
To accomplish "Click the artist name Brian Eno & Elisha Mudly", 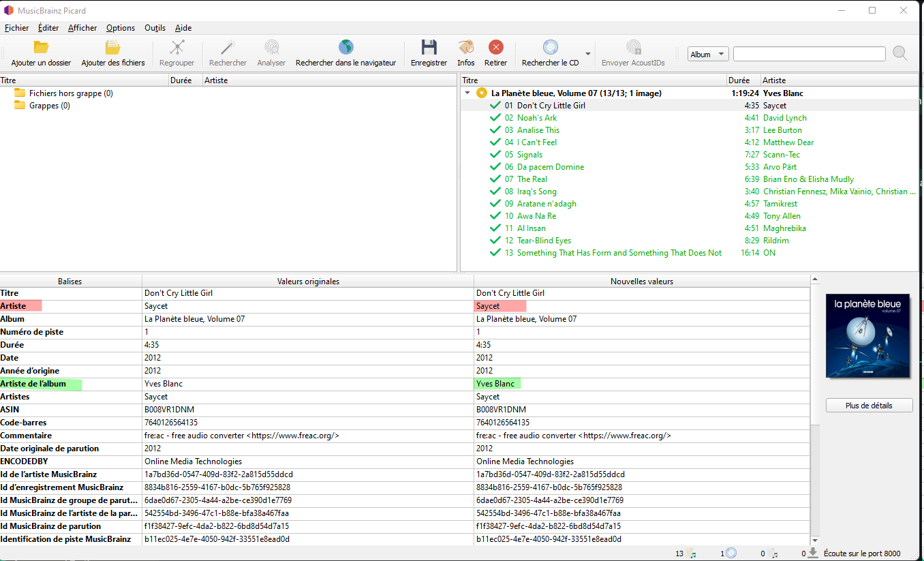I will click(x=808, y=179).
